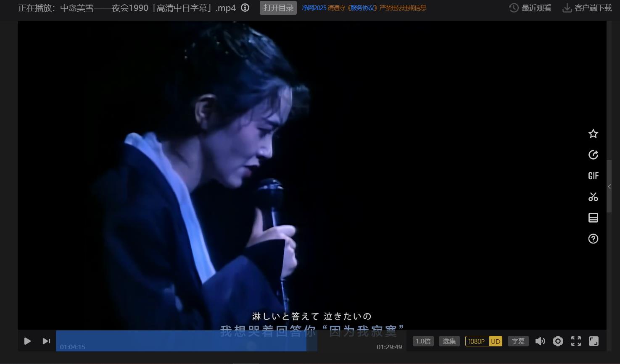
Task: Click the UD quality badge
Action: (x=496, y=341)
